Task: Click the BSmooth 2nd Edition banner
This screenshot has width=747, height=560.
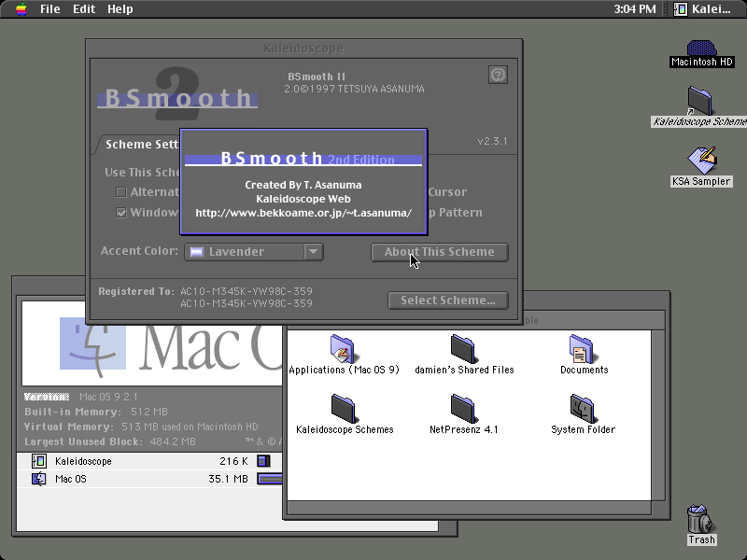Action: (x=303, y=159)
